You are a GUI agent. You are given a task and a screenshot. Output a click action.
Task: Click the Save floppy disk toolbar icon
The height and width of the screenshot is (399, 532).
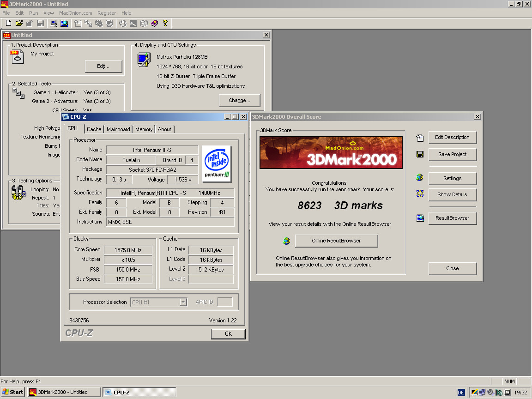pyautogui.click(x=40, y=23)
